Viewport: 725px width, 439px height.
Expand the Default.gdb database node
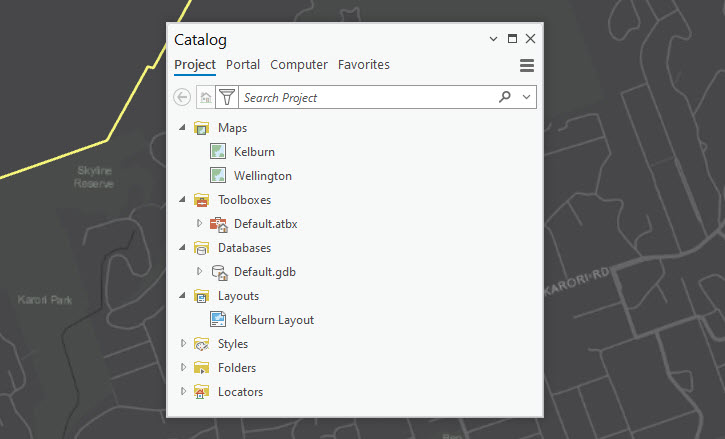tap(199, 271)
